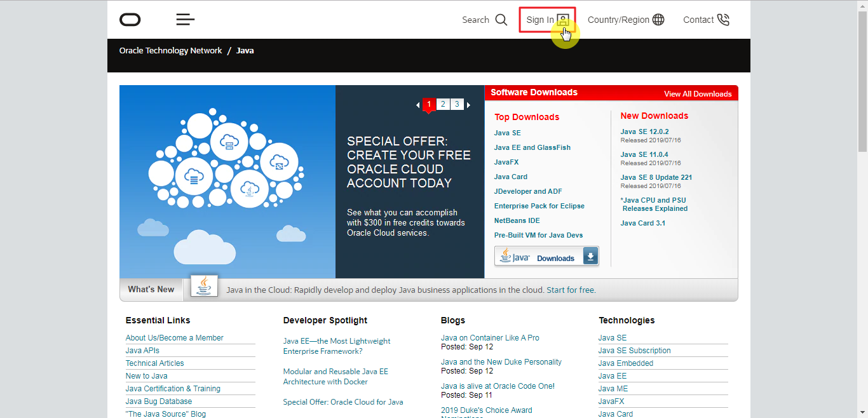Open Special Offer: Oracle Cloud for Java
Viewport: 868px width, 418px height.
[343, 402]
